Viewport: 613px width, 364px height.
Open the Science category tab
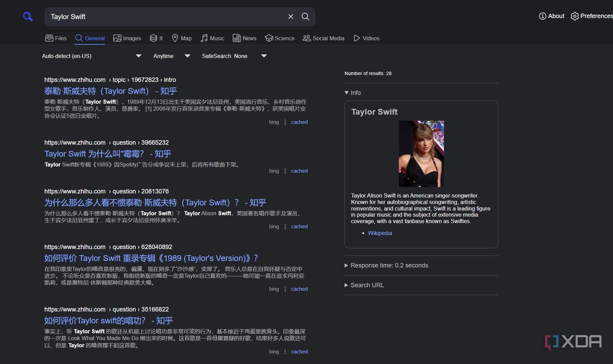point(280,38)
